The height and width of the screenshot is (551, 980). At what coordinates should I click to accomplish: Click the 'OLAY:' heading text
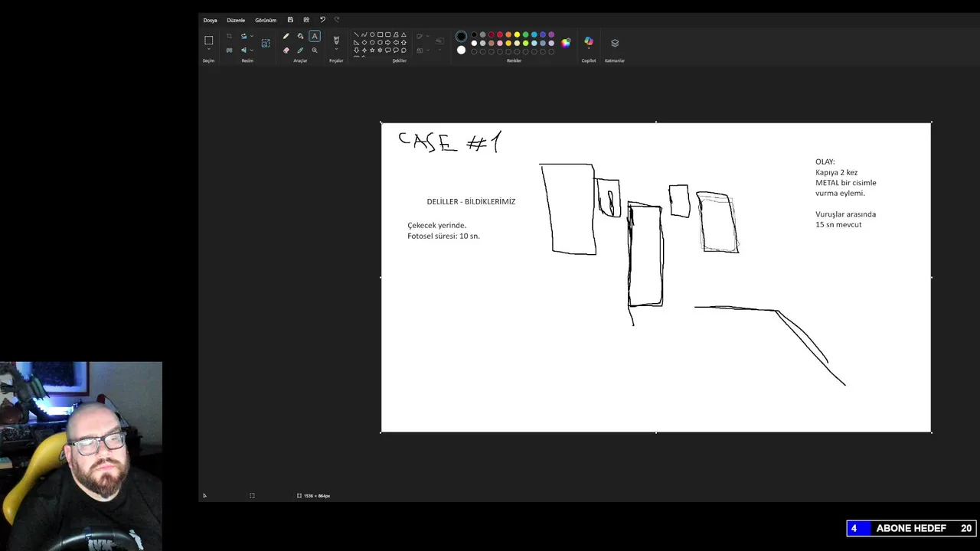click(x=825, y=162)
